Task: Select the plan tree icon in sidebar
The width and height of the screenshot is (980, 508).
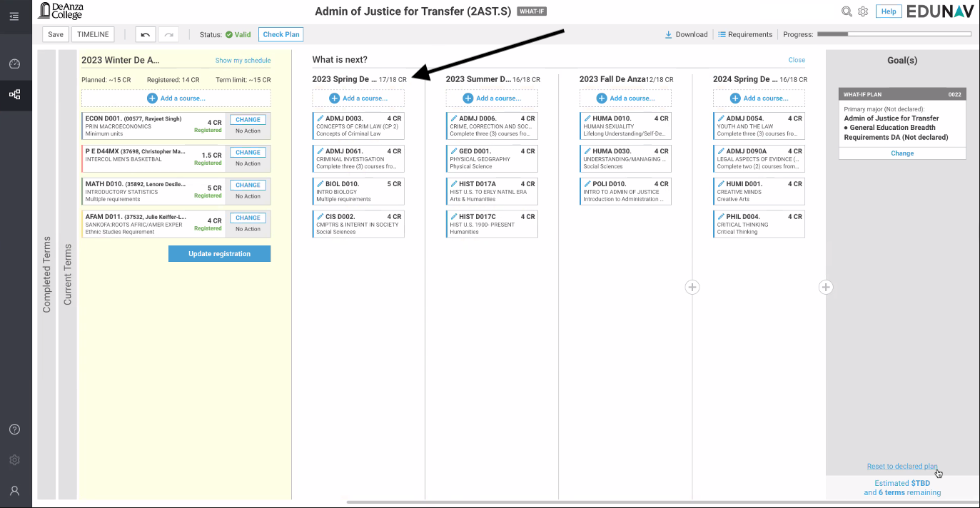Action: tap(14, 94)
